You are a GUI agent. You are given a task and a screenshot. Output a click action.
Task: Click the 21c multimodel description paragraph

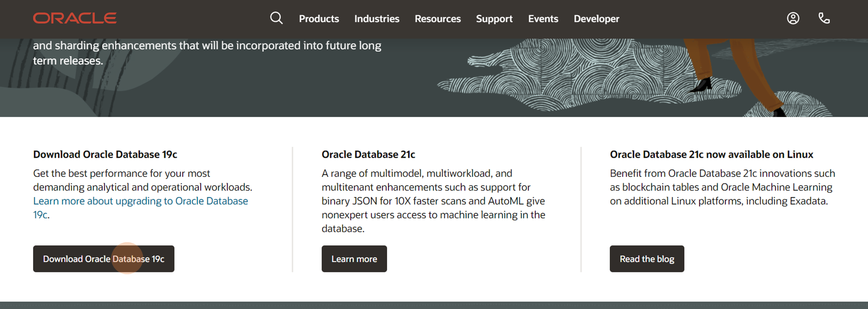coord(434,201)
